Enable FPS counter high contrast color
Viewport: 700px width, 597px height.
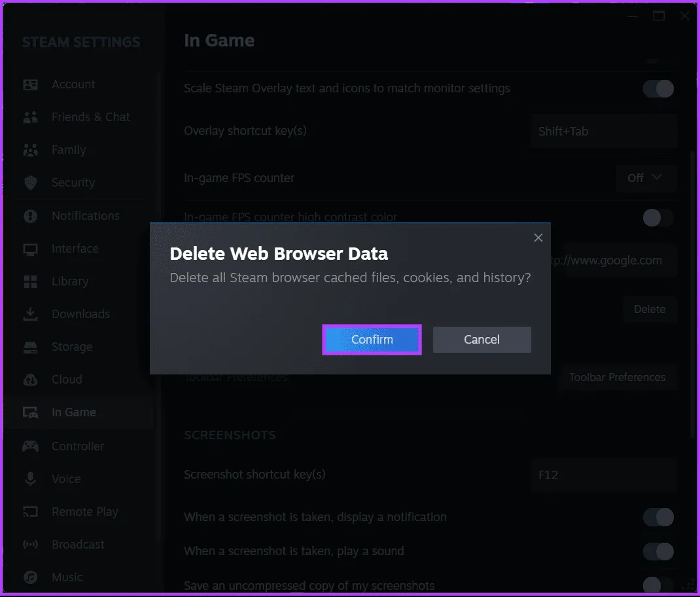click(657, 217)
